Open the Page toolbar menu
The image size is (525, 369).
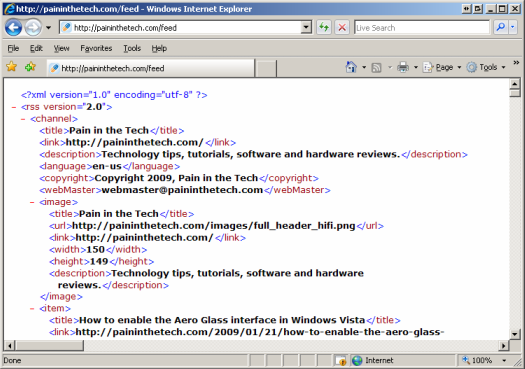click(x=442, y=67)
